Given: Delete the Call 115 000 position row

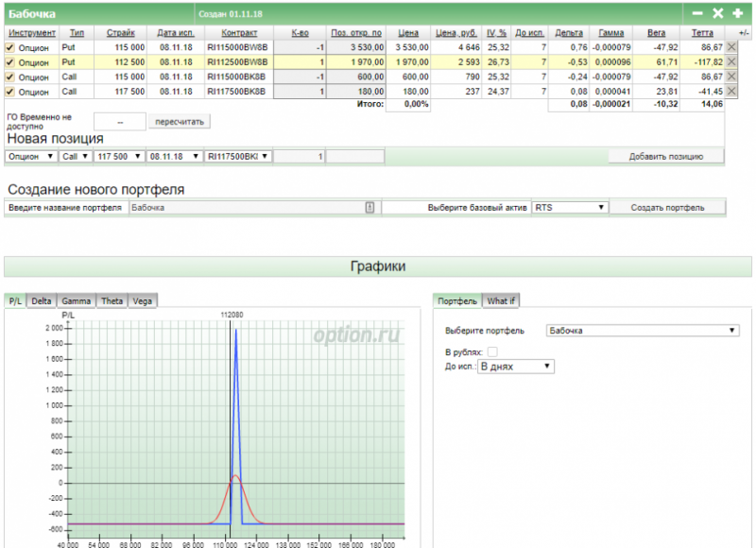Looking at the screenshot, I should tap(731, 77).
